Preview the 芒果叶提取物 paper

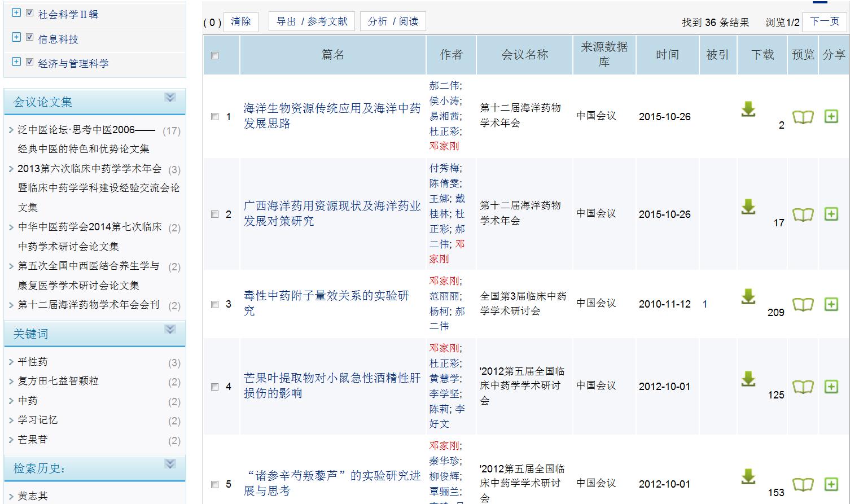pyautogui.click(x=803, y=387)
